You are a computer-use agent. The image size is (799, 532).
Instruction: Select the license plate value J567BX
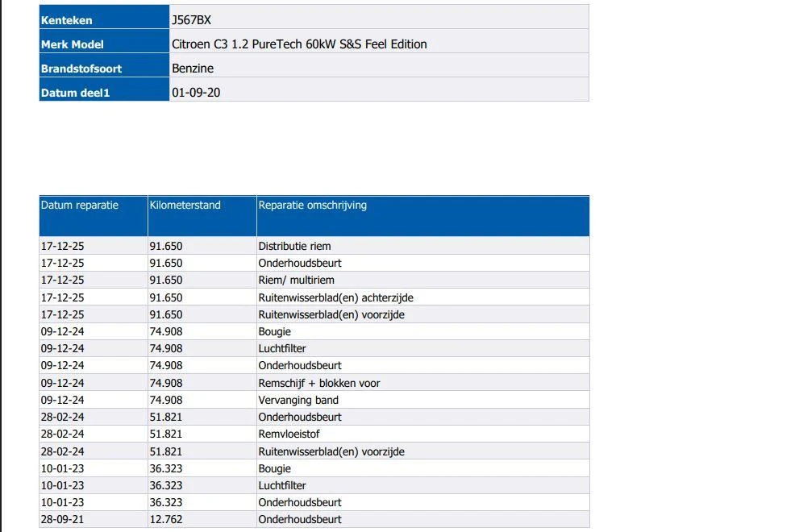[x=191, y=20]
